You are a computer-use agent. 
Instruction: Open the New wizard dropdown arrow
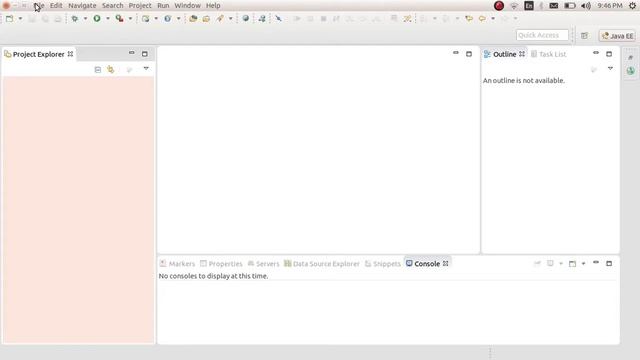point(20,18)
